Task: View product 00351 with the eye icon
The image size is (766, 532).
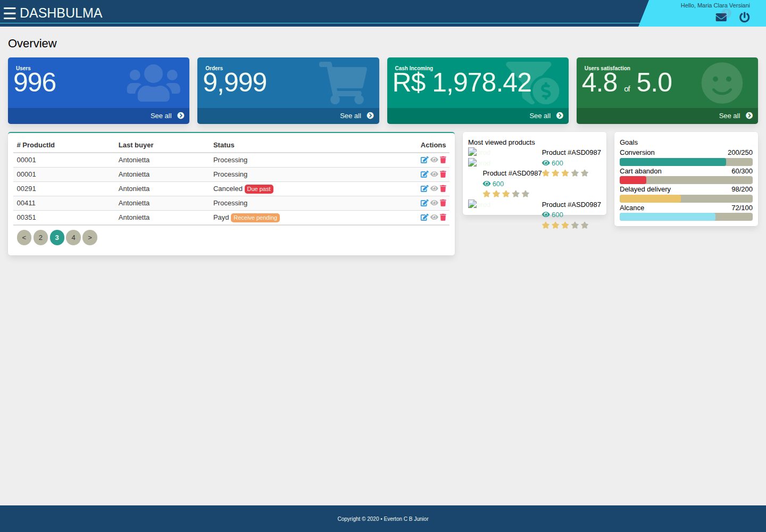Action: tap(434, 218)
